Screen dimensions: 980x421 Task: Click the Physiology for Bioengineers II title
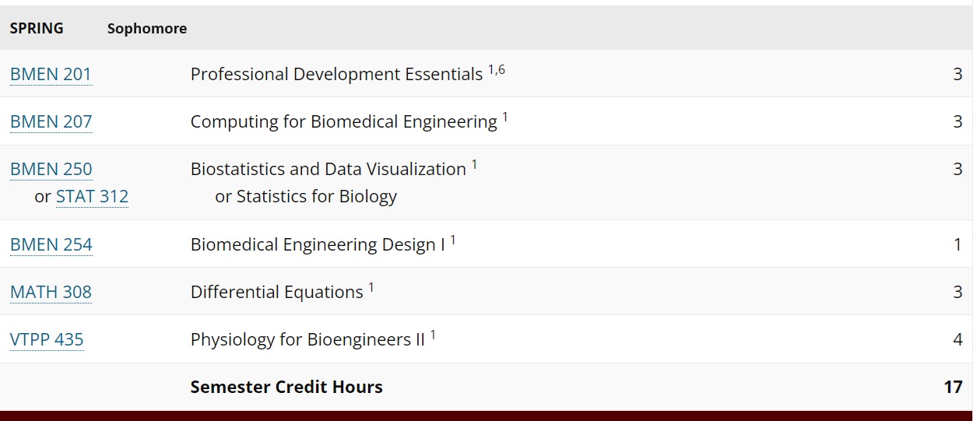click(307, 340)
